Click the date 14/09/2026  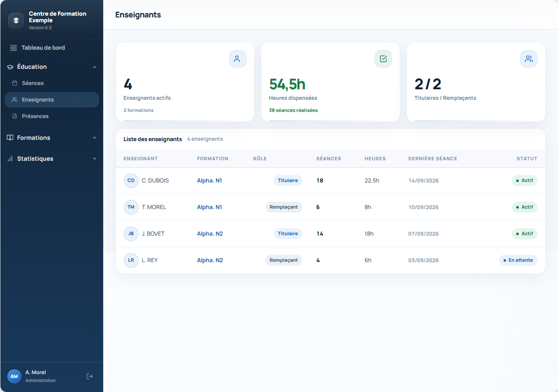(x=423, y=181)
